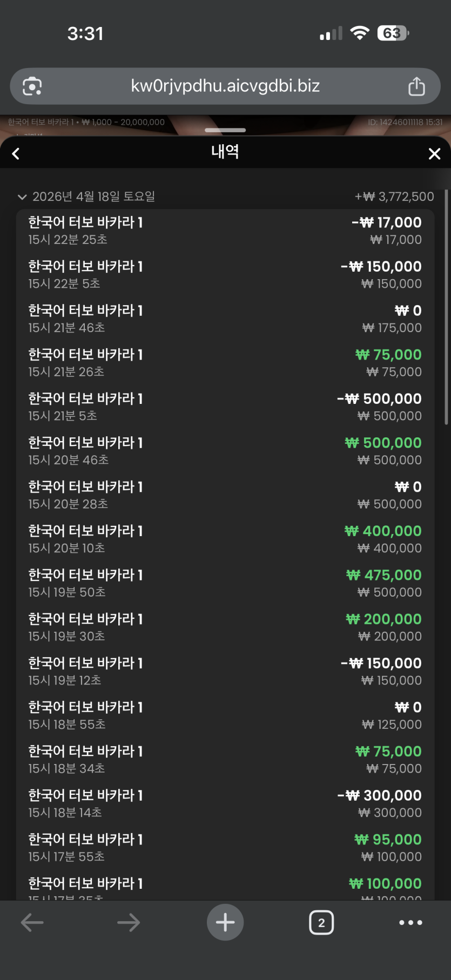451x980 pixels.
Task: Close the 내역 history panel
Action: coord(434,154)
